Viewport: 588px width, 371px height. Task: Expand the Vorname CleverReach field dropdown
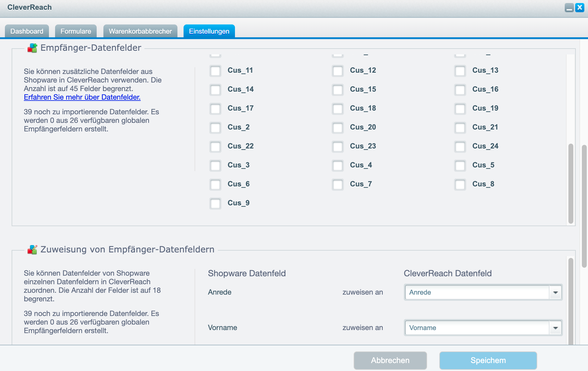click(555, 328)
